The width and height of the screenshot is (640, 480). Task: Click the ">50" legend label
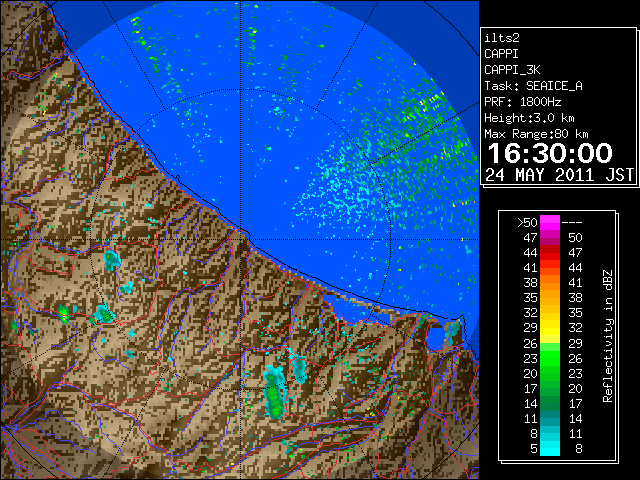coord(527,223)
